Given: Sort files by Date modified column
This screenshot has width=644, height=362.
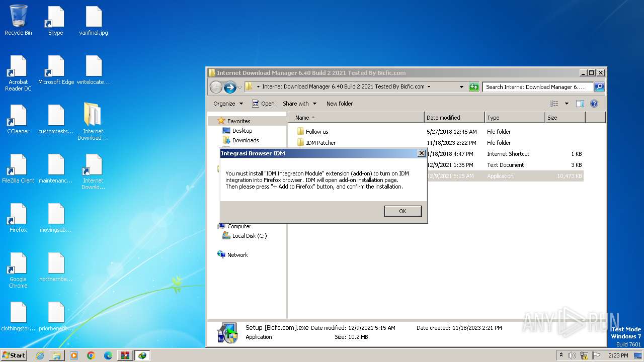Looking at the screenshot, I should 454,118.
